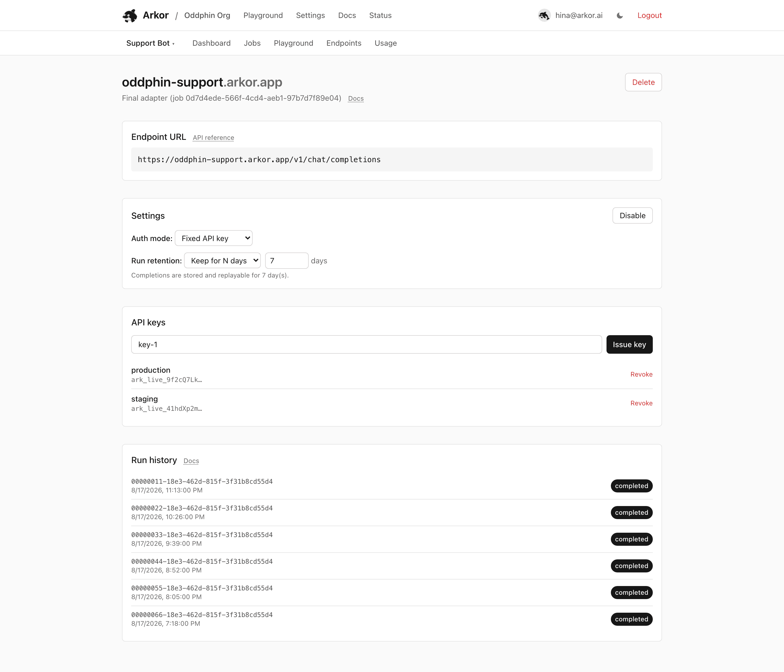The image size is (784, 672).
Task: Click the ark_live_9f2cQ7Lk… key value
Action: [x=167, y=380]
